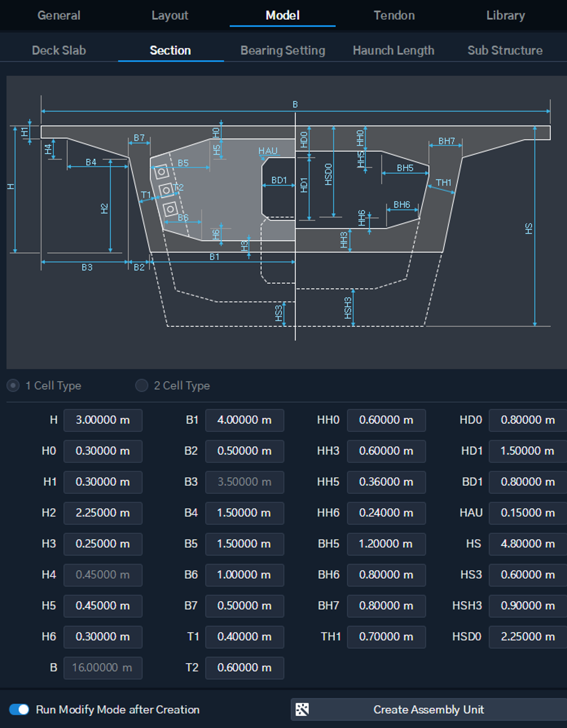The height and width of the screenshot is (728, 567).
Task: Toggle Run Modify Mode after Creation switch
Action: pos(19,709)
